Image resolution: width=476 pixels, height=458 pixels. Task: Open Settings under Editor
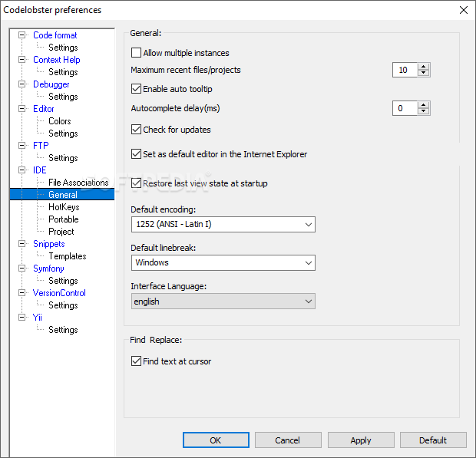pos(63,133)
